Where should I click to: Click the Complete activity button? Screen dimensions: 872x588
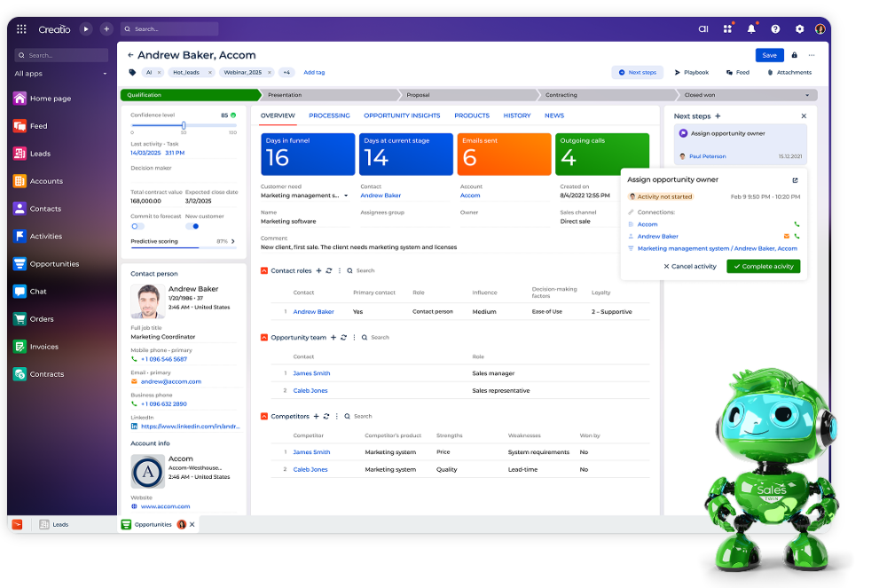pyautogui.click(x=763, y=266)
